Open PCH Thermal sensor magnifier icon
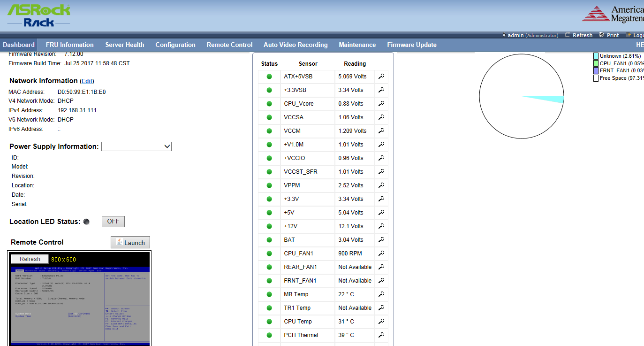Viewport: 644px width, 346px height. [381, 335]
